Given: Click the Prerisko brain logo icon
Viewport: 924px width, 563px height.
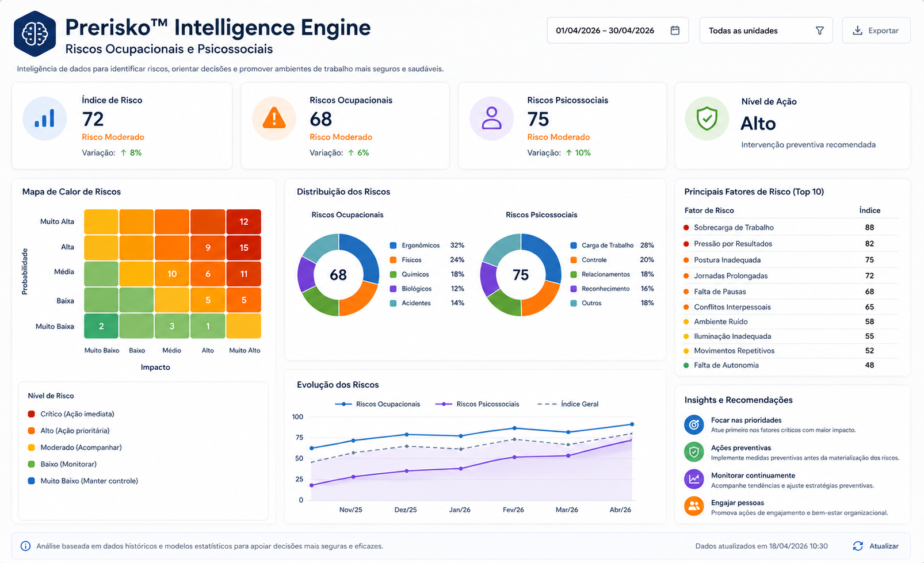Looking at the screenshot, I should (35, 34).
